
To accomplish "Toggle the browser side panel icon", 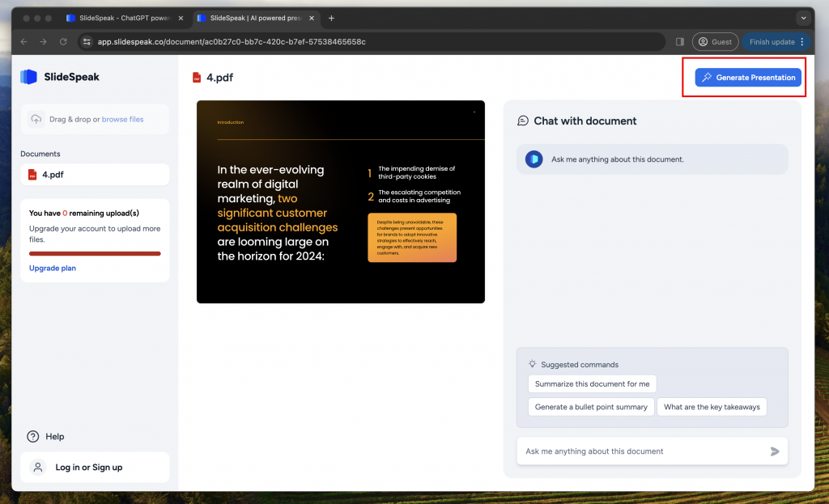I will (680, 42).
